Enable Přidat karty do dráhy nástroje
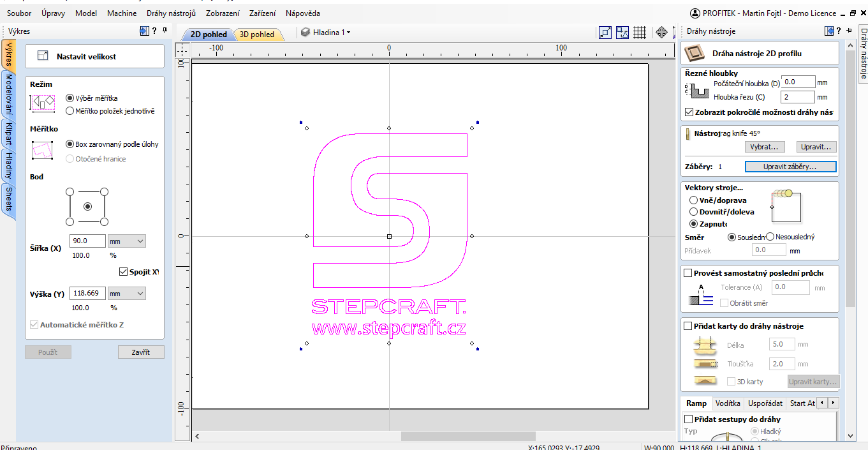This screenshot has height=450, width=868. [x=688, y=326]
